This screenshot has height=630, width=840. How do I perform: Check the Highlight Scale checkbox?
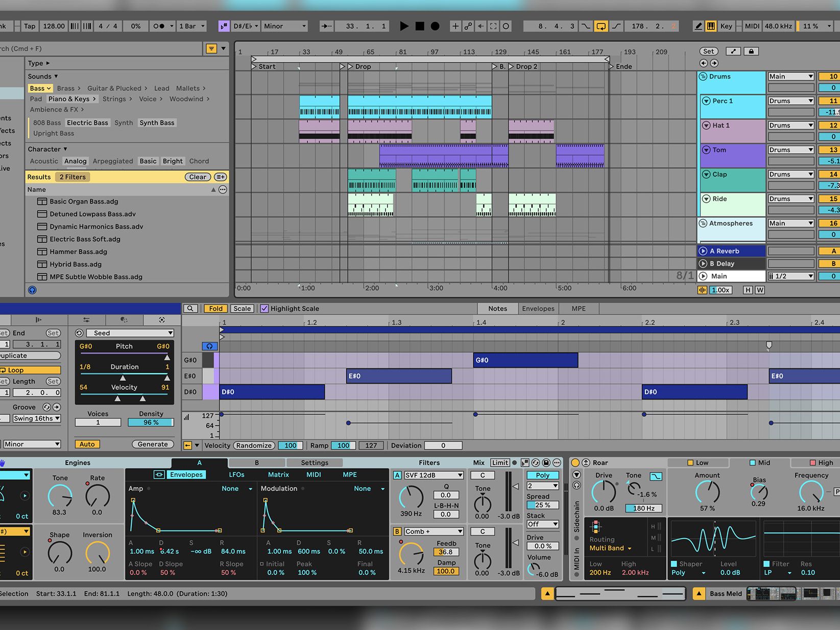click(x=264, y=308)
